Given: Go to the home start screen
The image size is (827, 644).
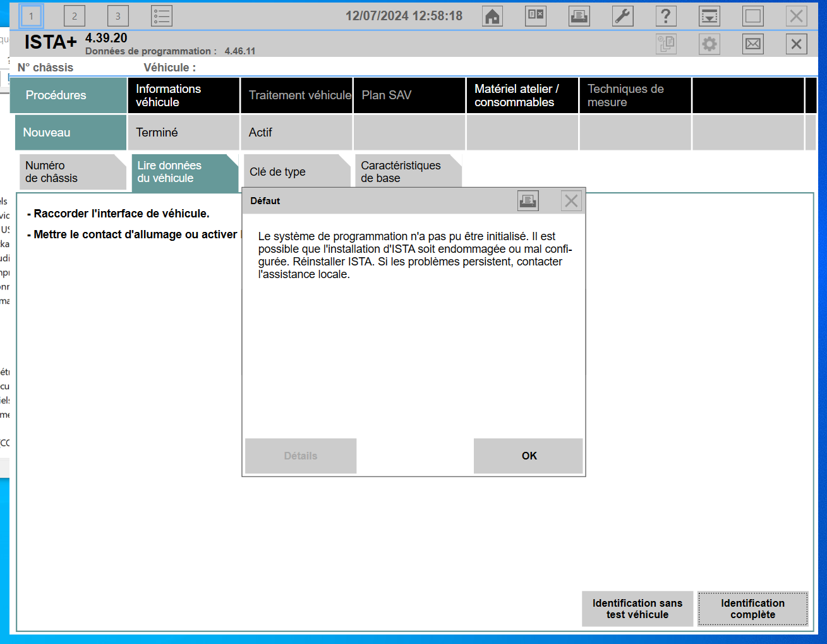Looking at the screenshot, I should [x=492, y=16].
